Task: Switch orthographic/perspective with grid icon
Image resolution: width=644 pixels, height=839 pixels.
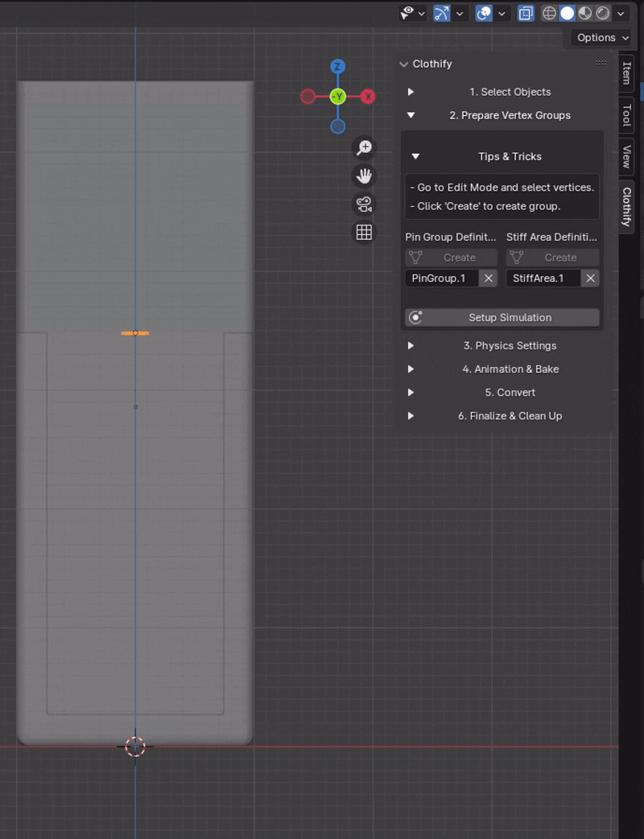Action: pos(364,232)
